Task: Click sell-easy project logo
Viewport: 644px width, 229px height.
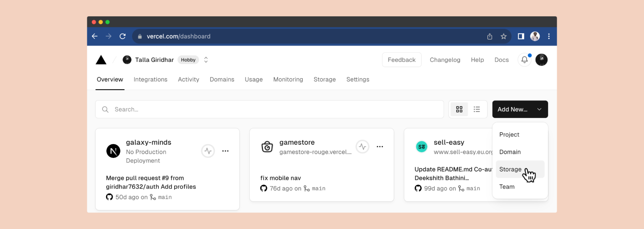Action: [x=422, y=147]
